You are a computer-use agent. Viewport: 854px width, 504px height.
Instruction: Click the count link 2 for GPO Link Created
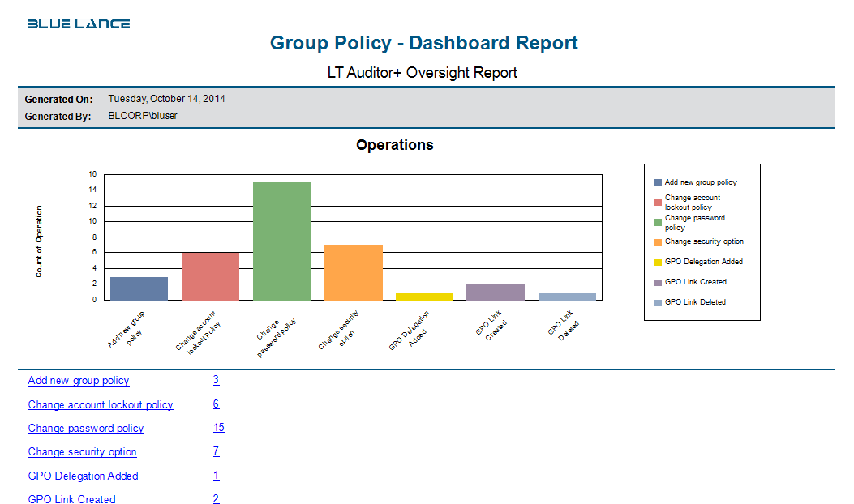click(216, 499)
